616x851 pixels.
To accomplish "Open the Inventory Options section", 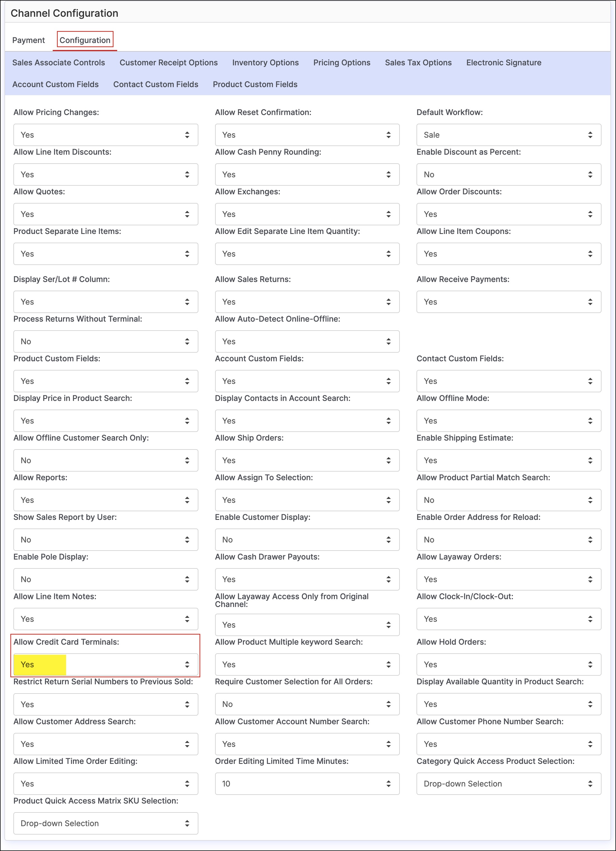I will tap(265, 63).
